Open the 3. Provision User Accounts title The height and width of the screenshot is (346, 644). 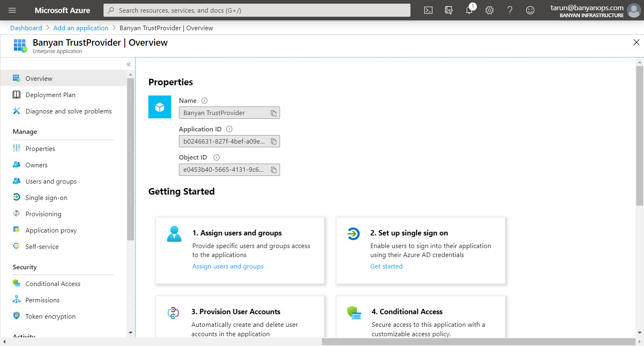pos(236,312)
